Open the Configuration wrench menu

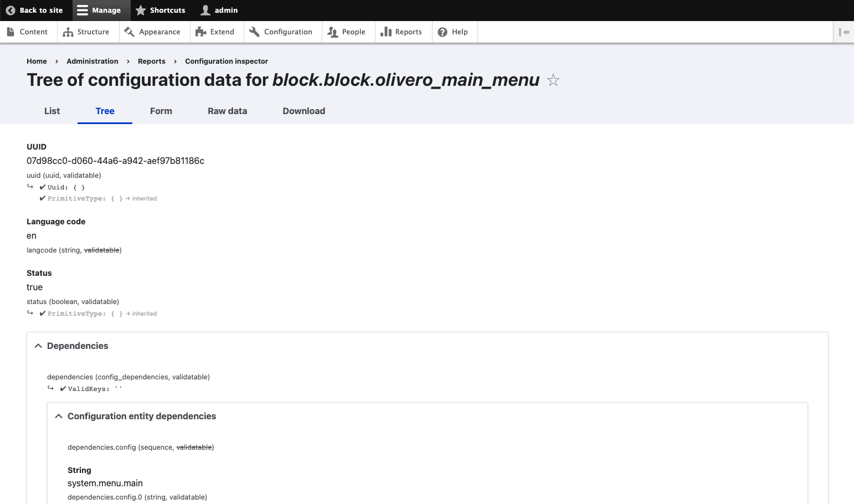click(281, 32)
